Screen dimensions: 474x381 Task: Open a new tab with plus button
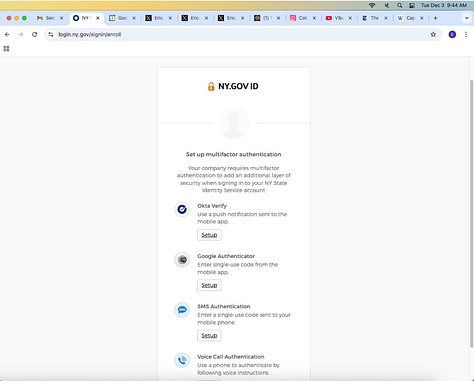coord(435,18)
